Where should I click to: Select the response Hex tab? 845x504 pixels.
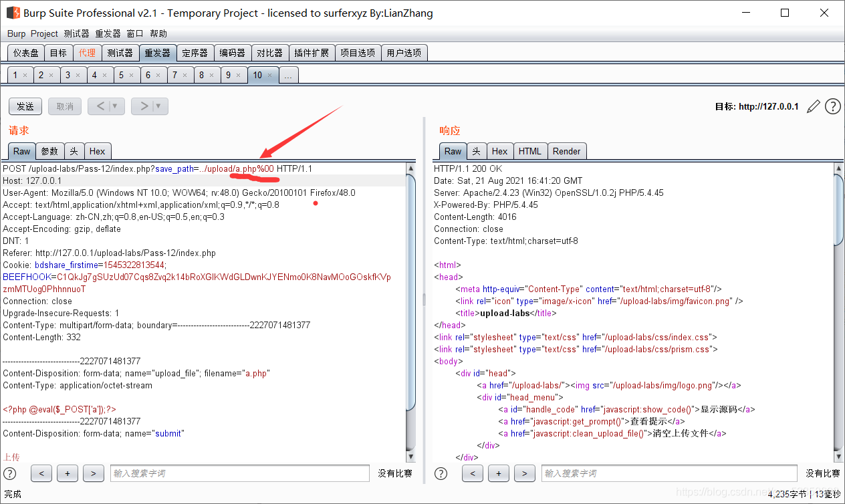[x=500, y=151]
